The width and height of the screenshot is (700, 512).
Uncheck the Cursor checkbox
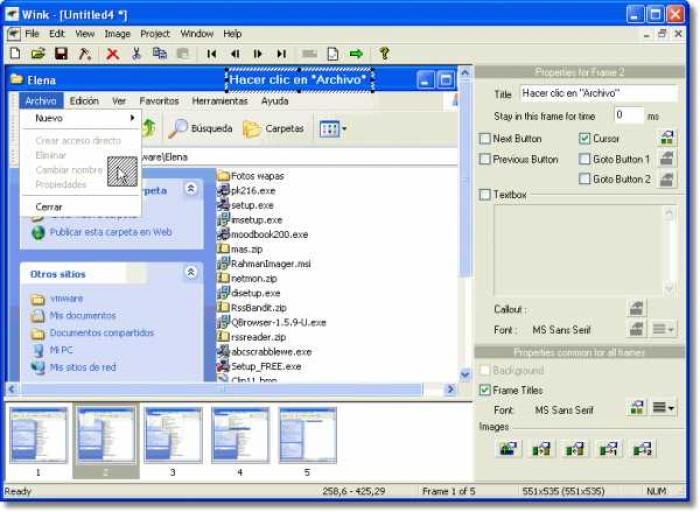point(585,139)
